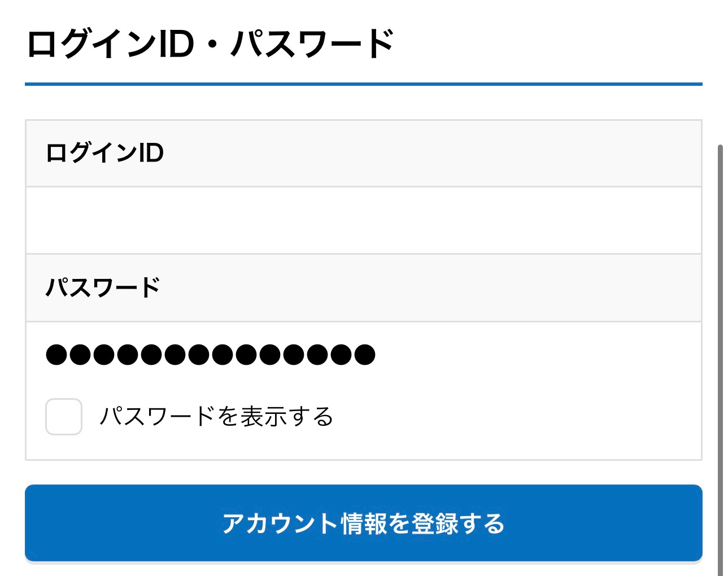Screen dimensions: 728x576
Task: Place cursor after the last password dot
Action: point(377,355)
